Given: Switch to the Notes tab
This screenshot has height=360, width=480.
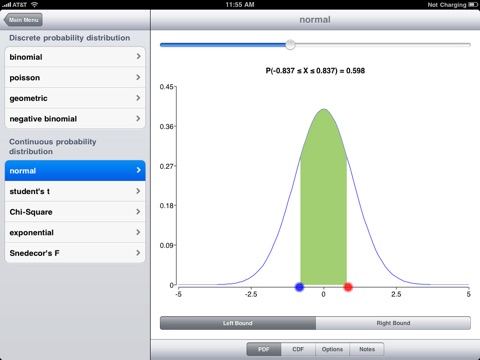Looking at the screenshot, I should 367,349.
